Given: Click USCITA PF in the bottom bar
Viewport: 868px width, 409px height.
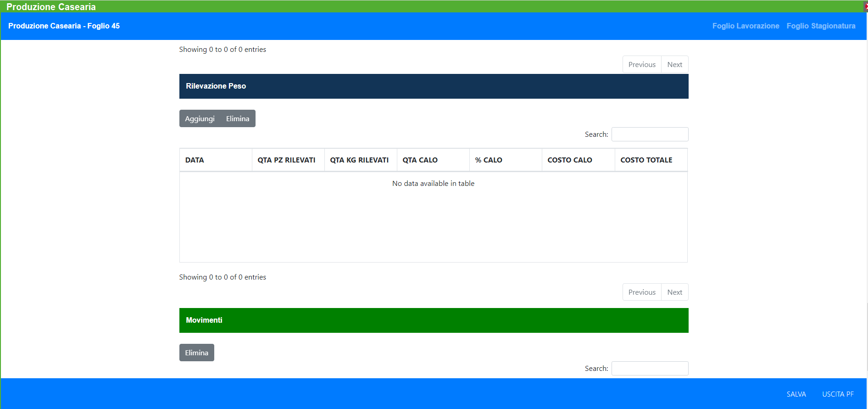Looking at the screenshot, I should point(838,394).
